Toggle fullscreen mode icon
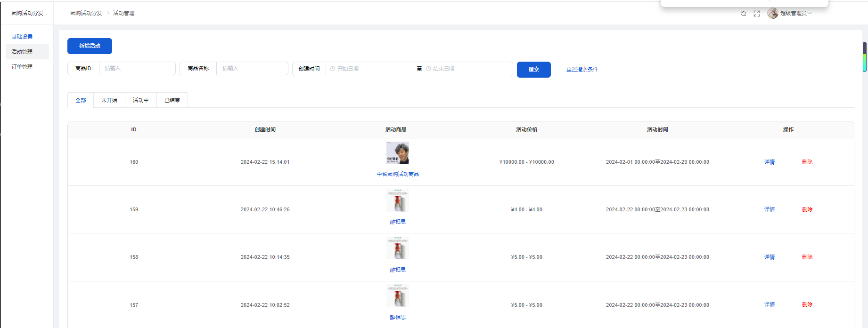The width and height of the screenshot is (868, 328). (x=757, y=14)
